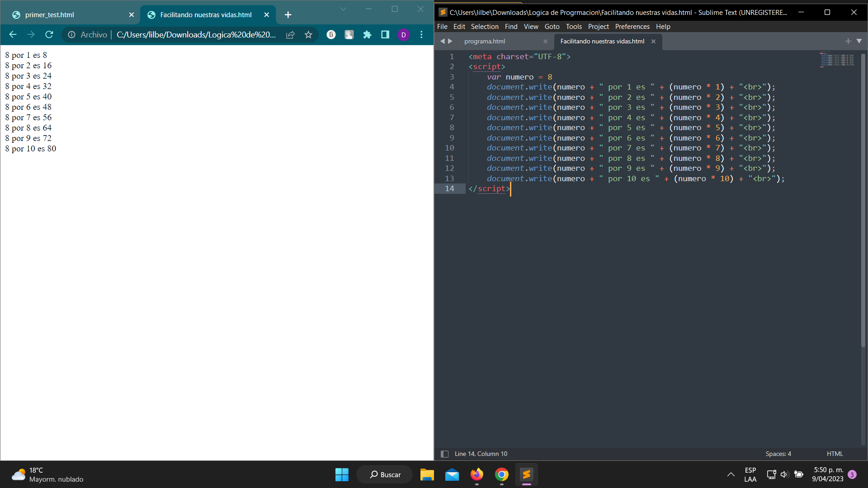This screenshot has height=488, width=868.
Task: Open a new Chrome tab
Action: point(288,15)
